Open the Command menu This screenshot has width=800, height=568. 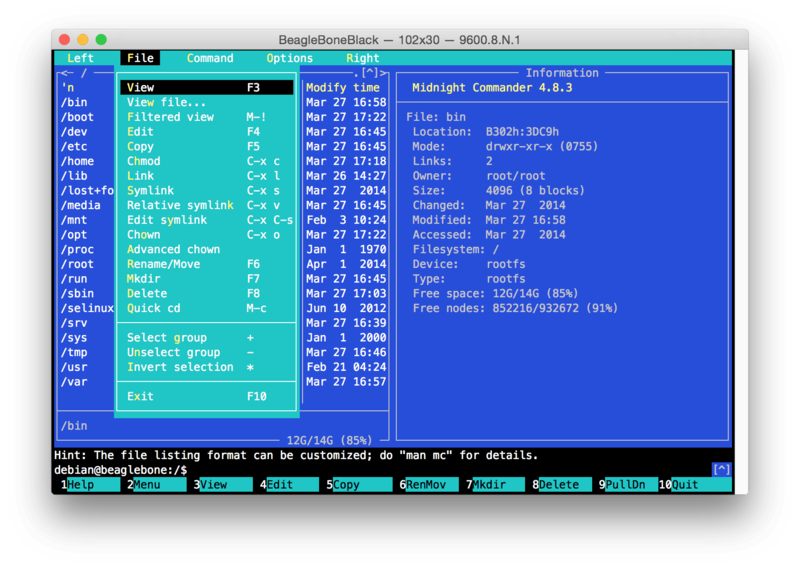tap(210, 58)
